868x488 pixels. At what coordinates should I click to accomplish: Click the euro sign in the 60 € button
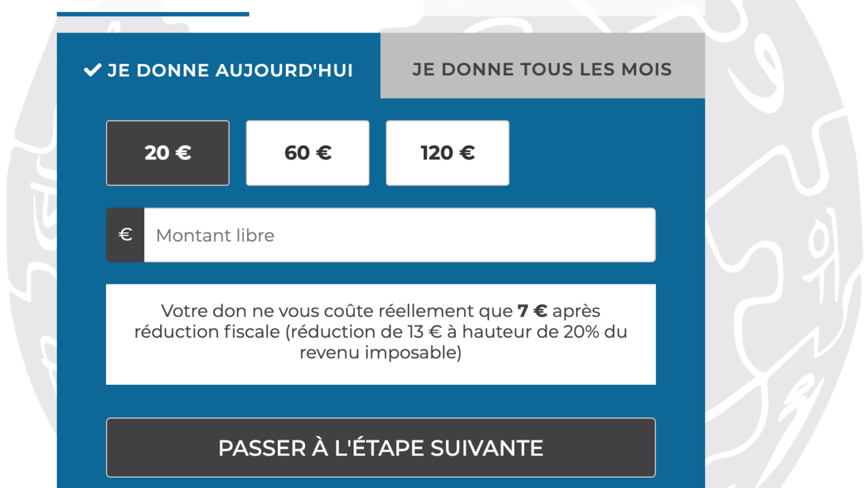[x=324, y=153]
